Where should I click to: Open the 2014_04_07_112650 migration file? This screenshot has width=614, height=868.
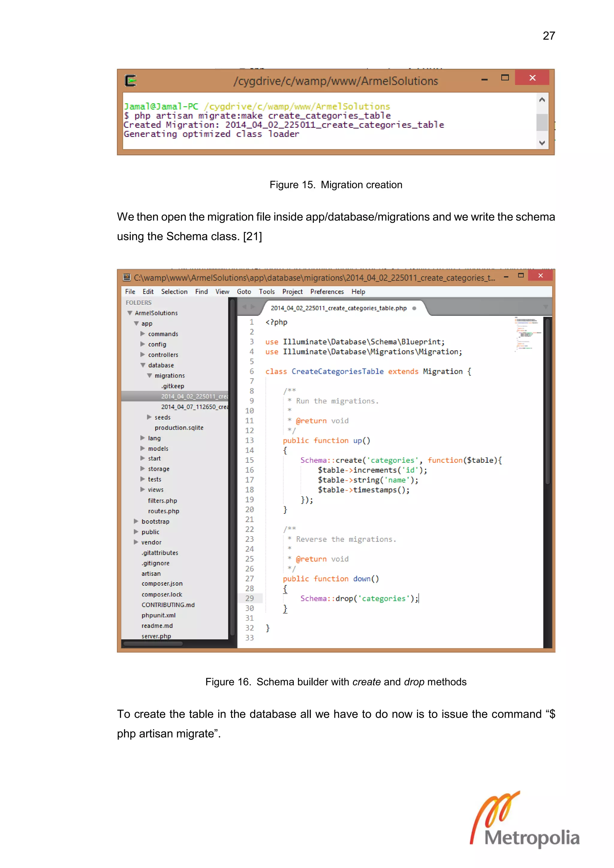coord(195,407)
